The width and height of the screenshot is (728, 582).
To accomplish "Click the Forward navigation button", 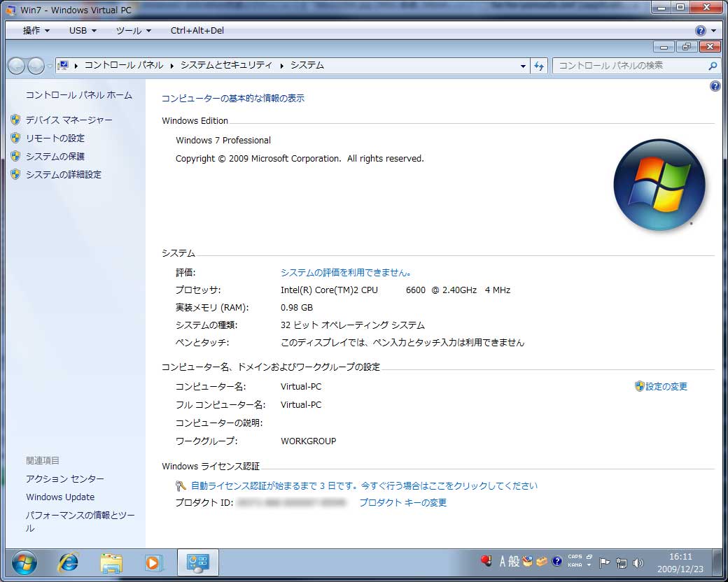I will click(x=36, y=66).
